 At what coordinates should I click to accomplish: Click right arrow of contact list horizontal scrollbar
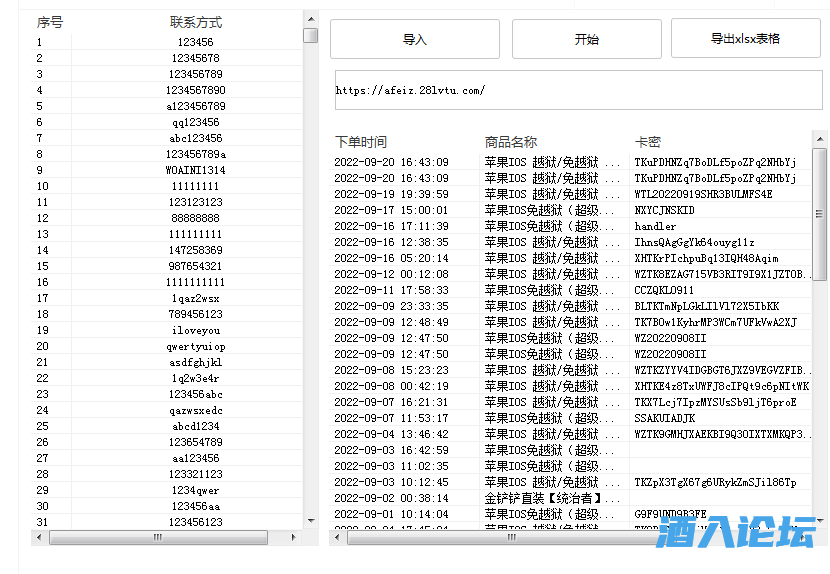tap(294, 537)
